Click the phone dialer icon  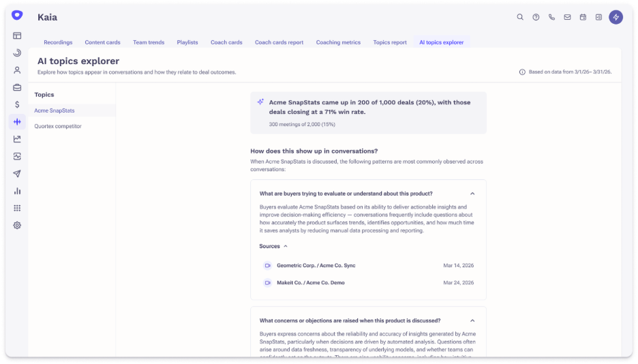coord(551,17)
